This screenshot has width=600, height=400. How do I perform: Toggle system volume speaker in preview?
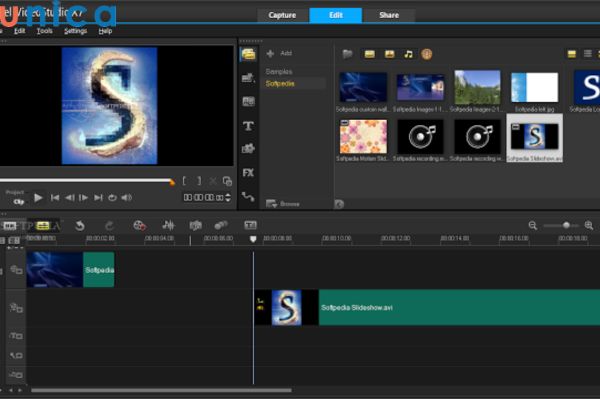(x=129, y=198)
